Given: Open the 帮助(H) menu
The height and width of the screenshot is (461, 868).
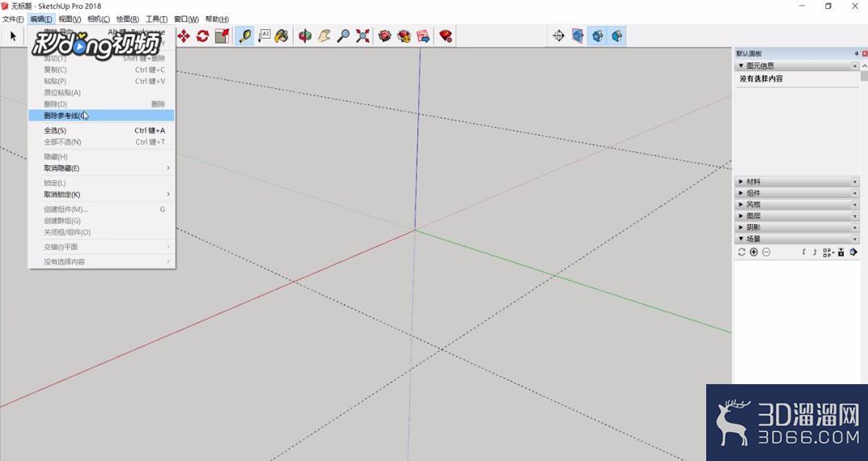Looking at the screenshot, I should tap(217, 19).
